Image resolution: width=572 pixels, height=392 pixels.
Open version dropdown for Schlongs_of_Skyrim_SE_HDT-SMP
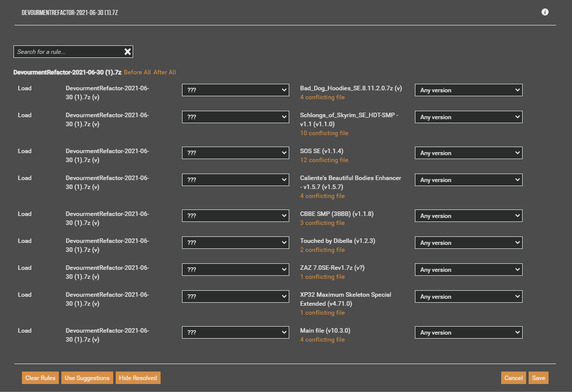[469, 117]
